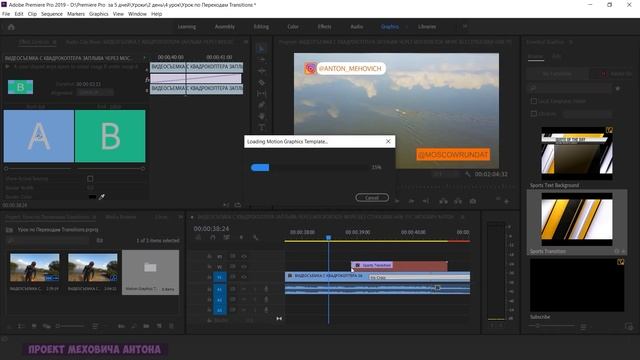Select the Hand tool

click(x=262, y=116)
